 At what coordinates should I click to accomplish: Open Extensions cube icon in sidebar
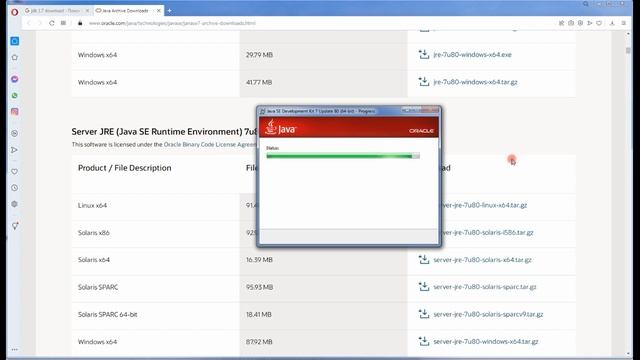click(15, 204)
